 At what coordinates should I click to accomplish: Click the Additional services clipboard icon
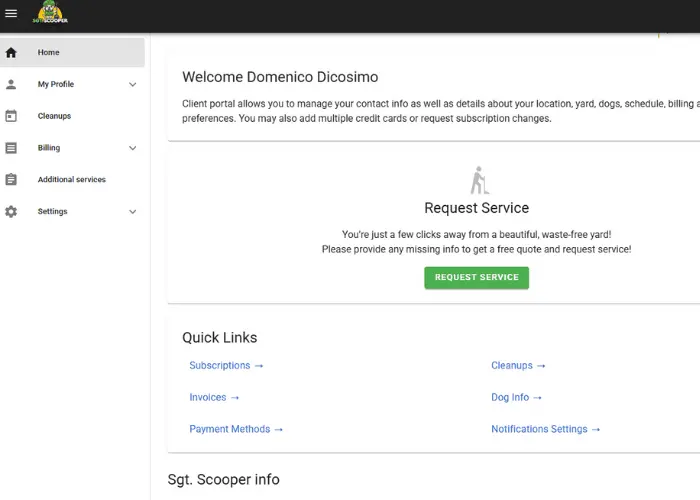point(11,179)
